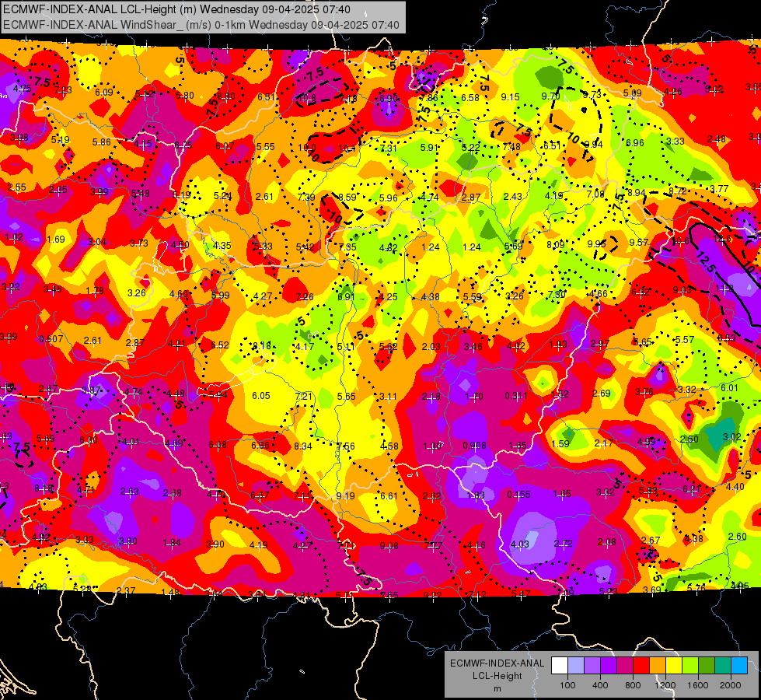The height and width of the screenshot is (700, 761).
Task: Click the grid value 0.908
Action: tap(474, 446)
